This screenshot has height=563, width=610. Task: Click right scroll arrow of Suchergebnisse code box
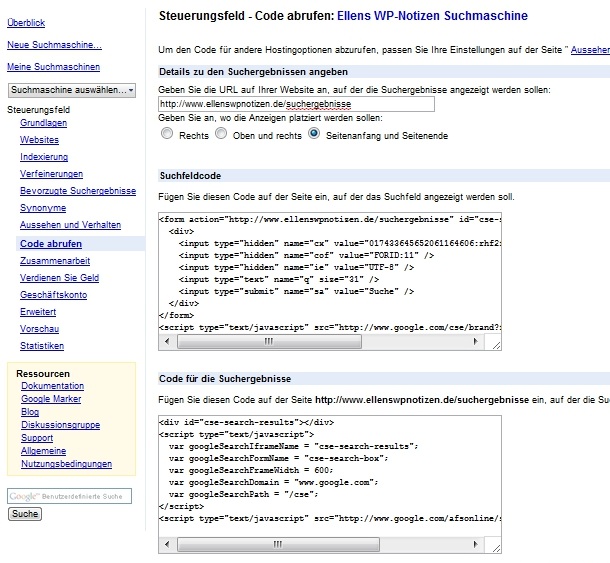click(475, 544)
